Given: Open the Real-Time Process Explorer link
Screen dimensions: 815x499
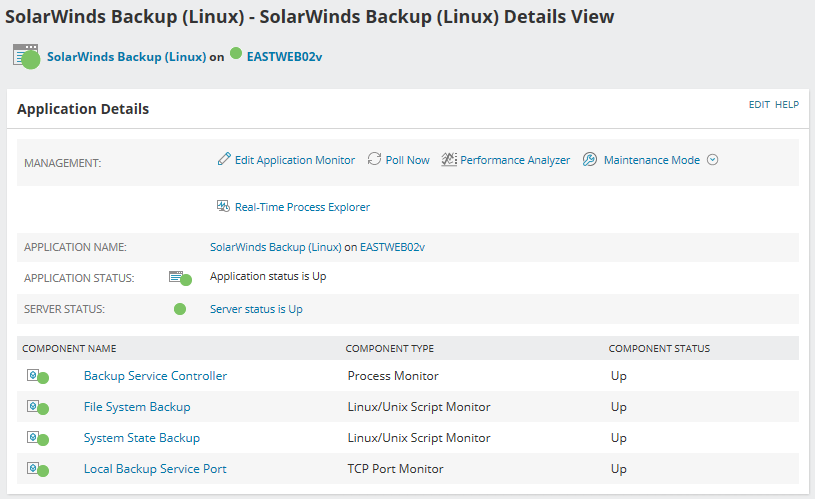Looking at the screenshot, I should pos(302,207).
